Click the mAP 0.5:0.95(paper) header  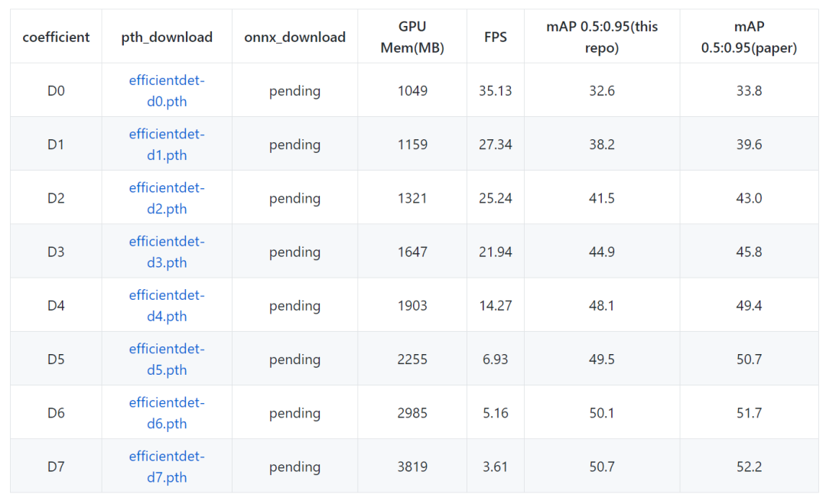coord(749,37)
